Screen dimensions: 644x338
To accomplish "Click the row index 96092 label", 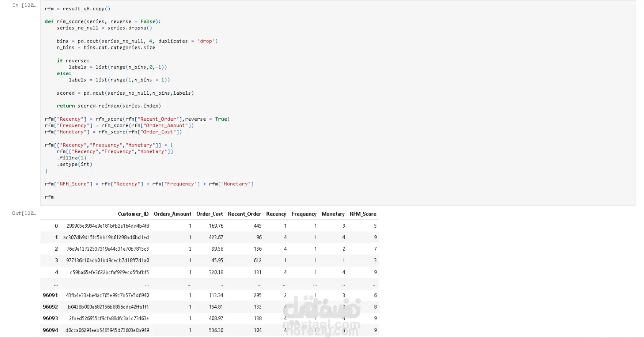I will click(51, 307).
